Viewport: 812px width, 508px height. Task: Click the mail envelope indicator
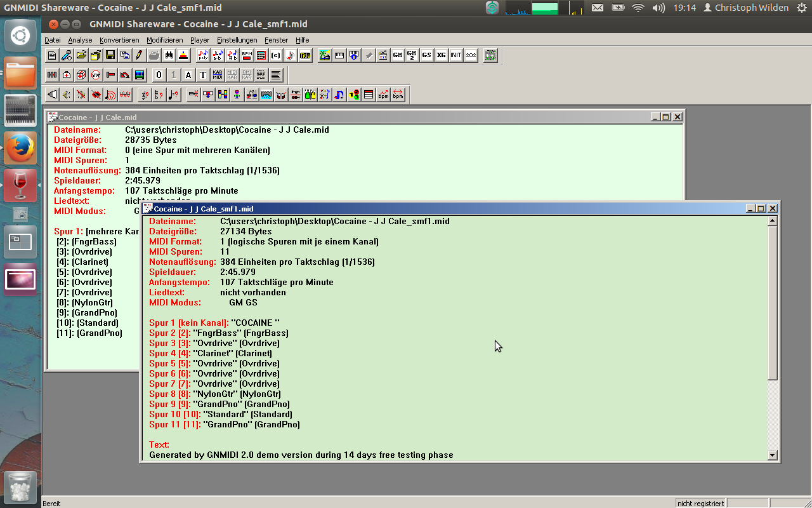coord(598,8)
